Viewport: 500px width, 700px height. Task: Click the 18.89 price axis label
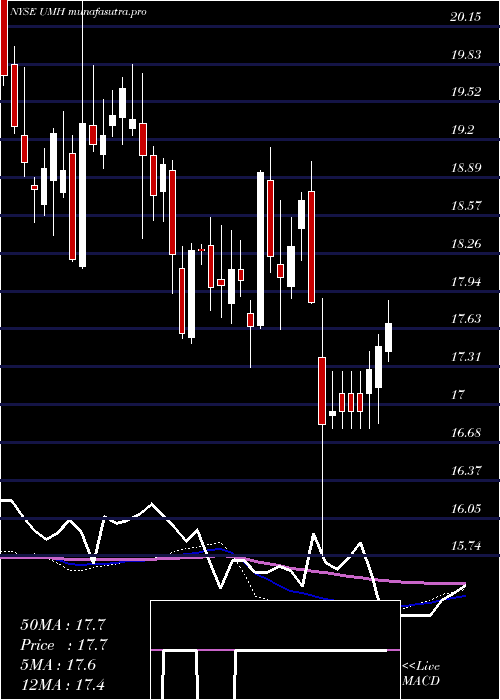[466, 168]
